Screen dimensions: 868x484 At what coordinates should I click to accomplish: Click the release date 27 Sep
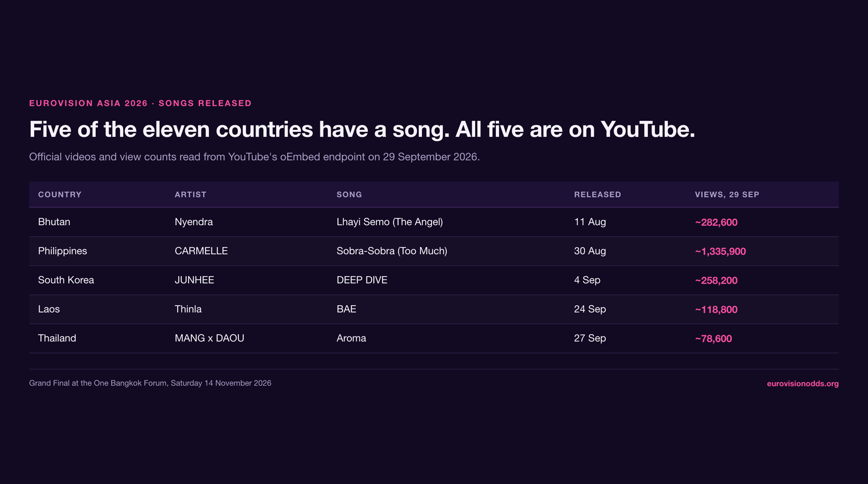tap(590, 338)
